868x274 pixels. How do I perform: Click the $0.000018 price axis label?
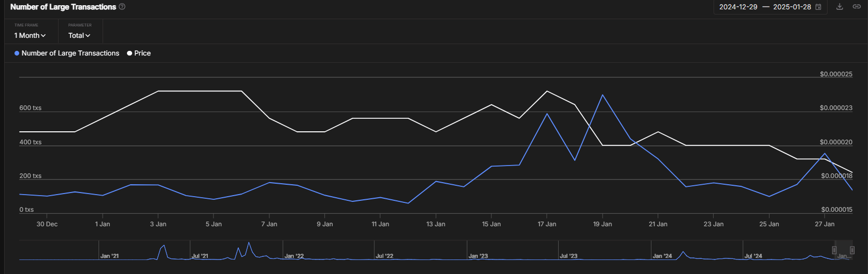(x=836, y=176)
